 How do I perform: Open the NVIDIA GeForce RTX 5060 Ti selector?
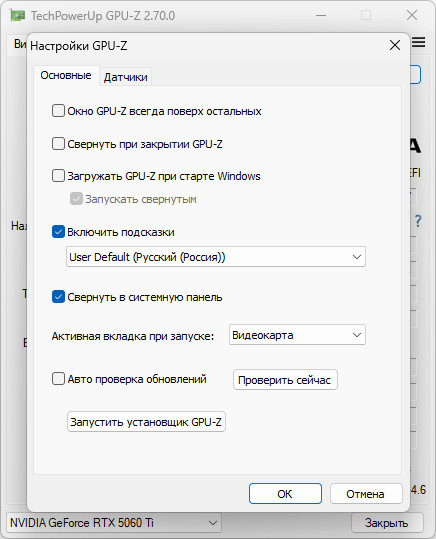pyautogui.click(x=114, y=523)
